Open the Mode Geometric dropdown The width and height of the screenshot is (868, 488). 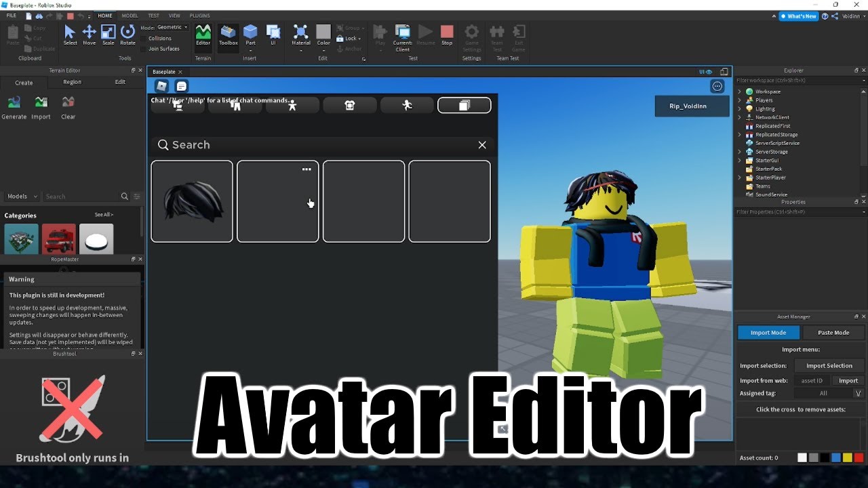click(172, 27)
